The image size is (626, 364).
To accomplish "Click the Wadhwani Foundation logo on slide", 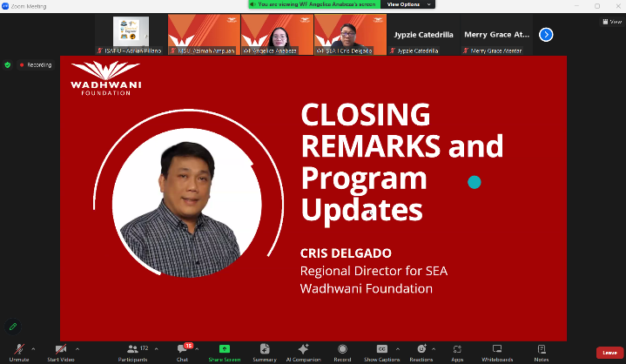I will [x=106, y=78].
